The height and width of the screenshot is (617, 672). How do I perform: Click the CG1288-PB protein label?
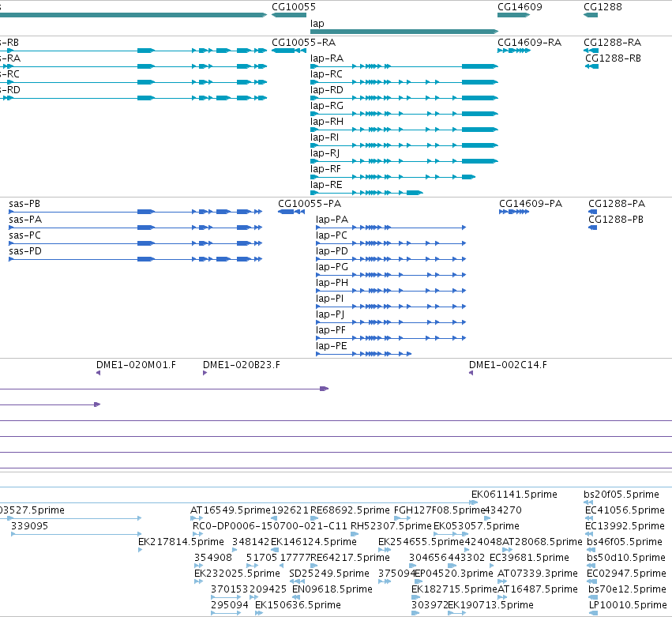coord(616,220)
